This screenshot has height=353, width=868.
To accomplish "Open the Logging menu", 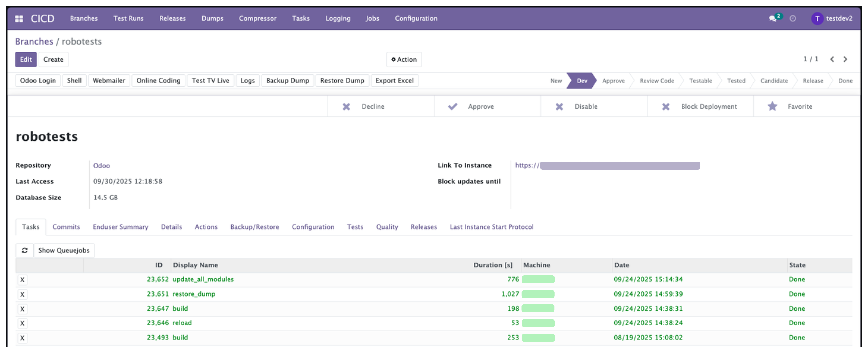I will (x=338, y=19).
